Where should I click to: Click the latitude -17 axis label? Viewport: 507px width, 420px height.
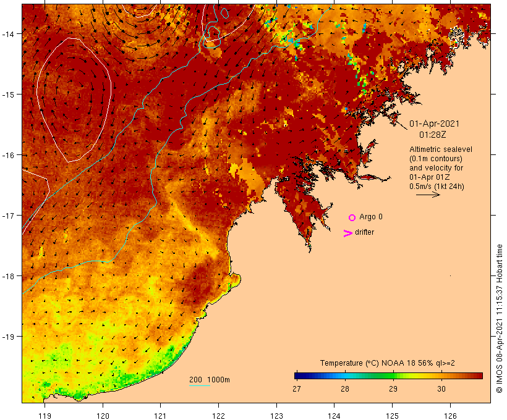8,215
